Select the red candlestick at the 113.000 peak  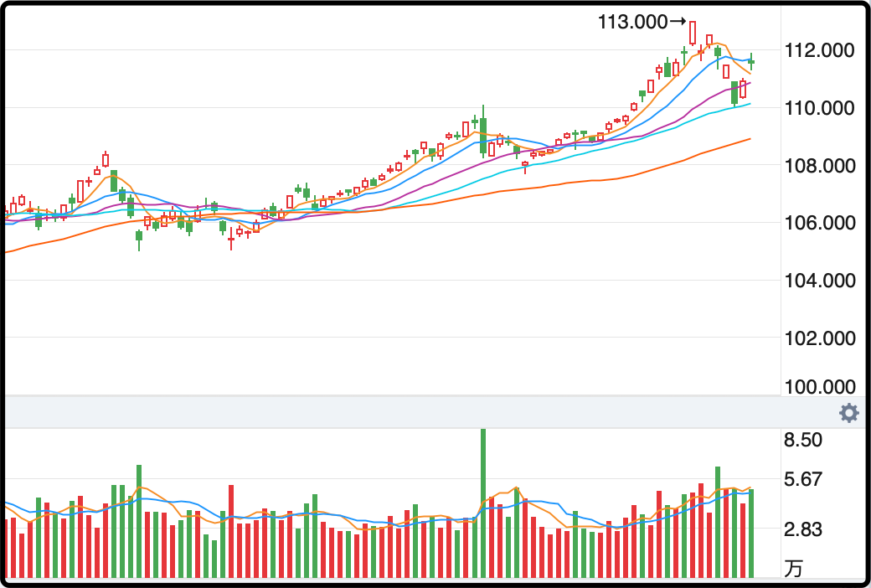pyautogui.click(x=693, y=33)
